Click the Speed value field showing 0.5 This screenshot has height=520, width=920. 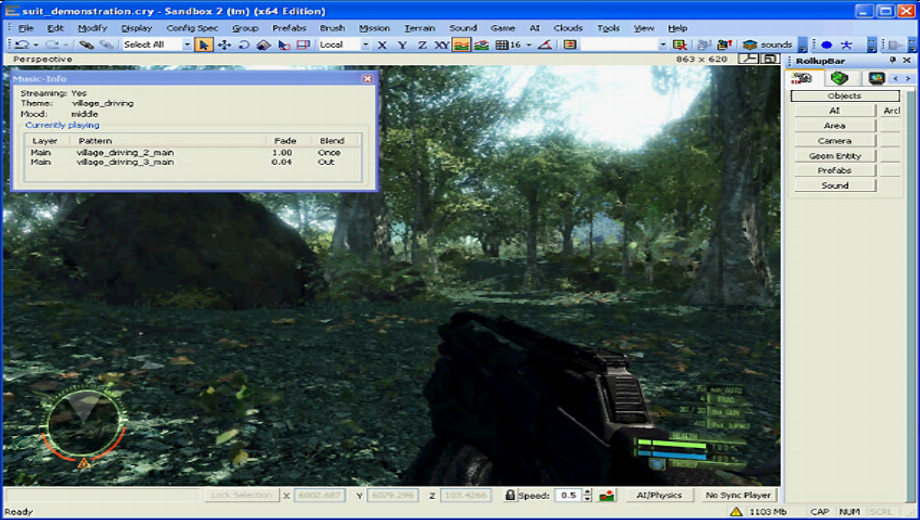[x=568, y=495]
